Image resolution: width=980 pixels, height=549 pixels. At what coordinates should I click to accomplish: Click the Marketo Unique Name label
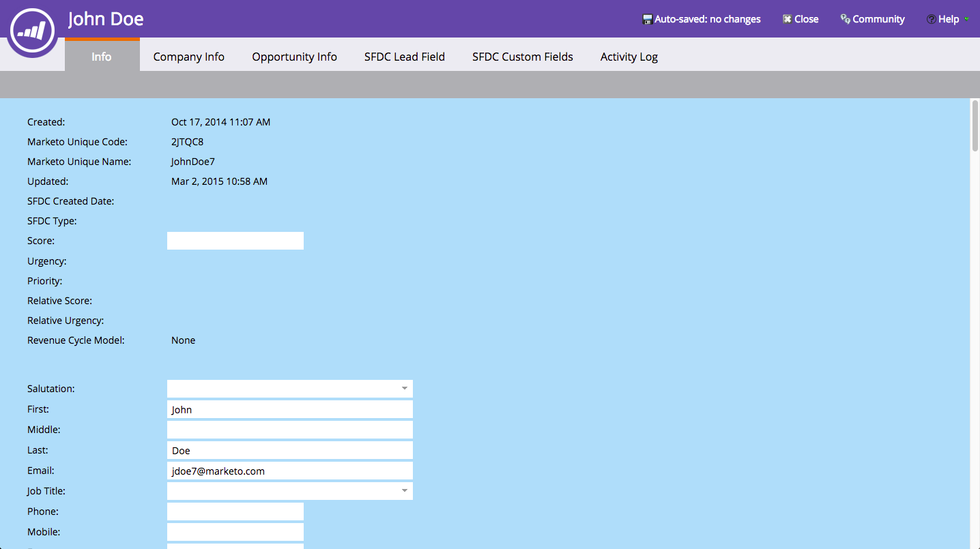79,162
